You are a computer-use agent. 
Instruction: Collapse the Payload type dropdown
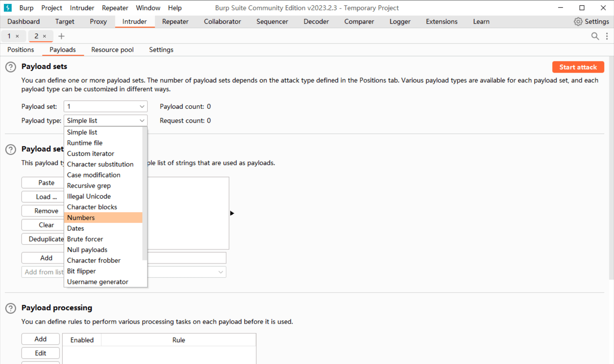pos(142,120)
